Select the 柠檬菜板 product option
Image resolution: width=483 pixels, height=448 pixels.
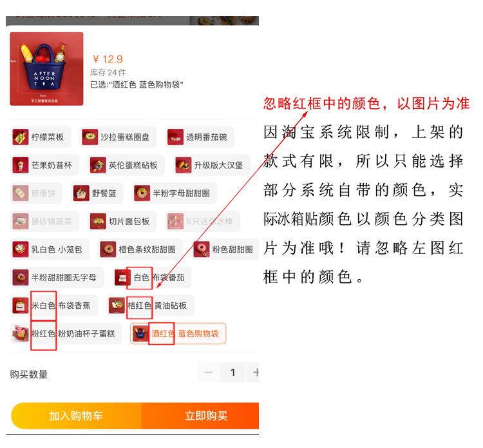click(41, 137)
